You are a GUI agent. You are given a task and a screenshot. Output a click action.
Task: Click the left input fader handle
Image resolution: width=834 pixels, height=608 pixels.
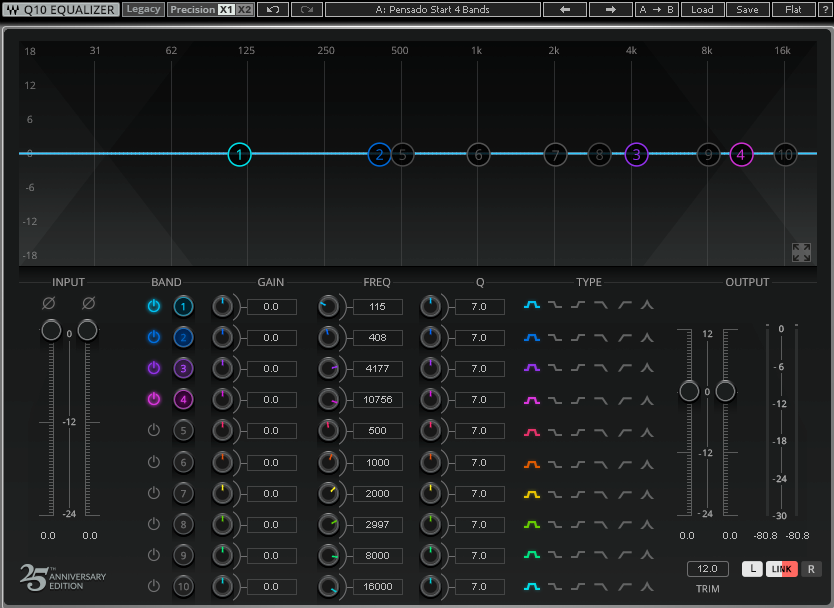point(51,330)
